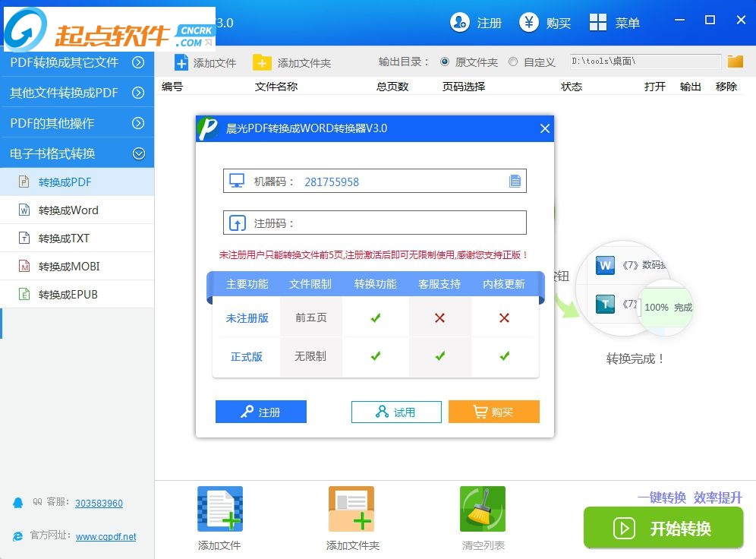Click the P logo in dialog title
756x559 pixels.
click(208, 128)
